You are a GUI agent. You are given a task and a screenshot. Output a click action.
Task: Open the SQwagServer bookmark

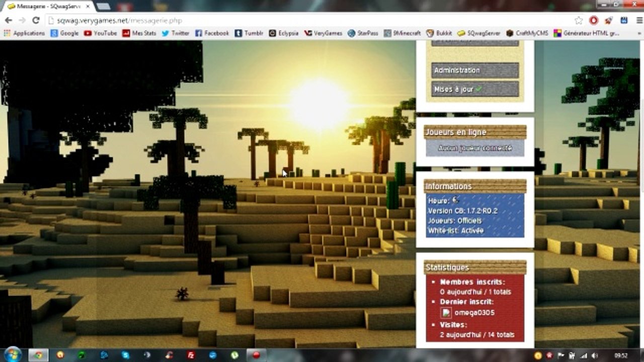click(479, 33)
